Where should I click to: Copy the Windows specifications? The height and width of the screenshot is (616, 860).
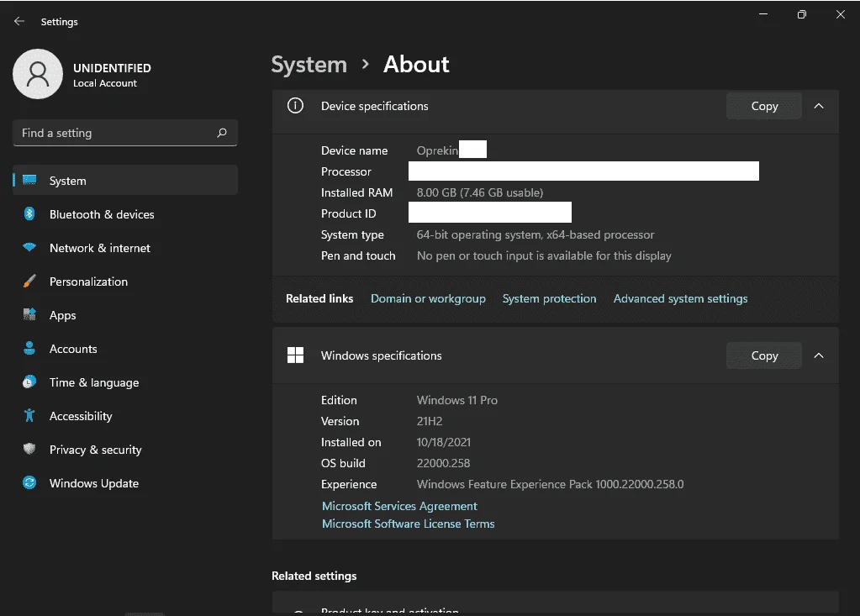coord(764,355)
